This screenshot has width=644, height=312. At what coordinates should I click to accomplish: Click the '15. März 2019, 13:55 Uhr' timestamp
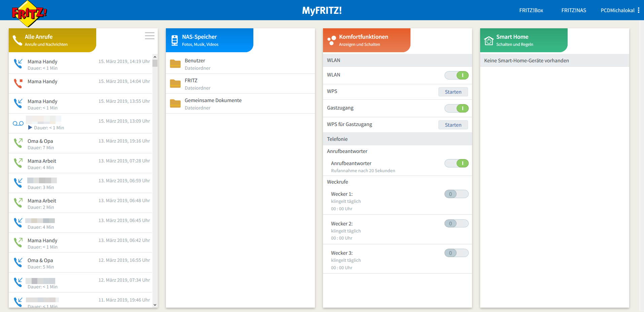tap(124, 101)
